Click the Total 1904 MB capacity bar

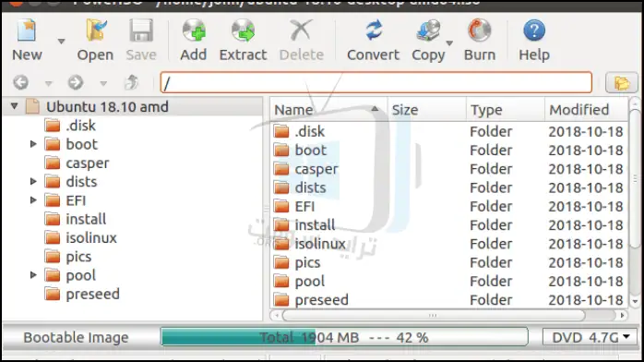click(x=344, y=337)
